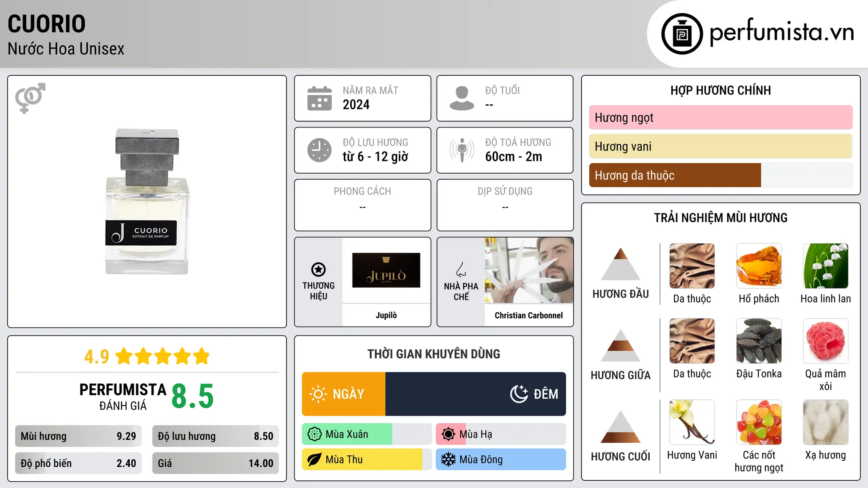Select the Xạ hương note image

coord(826,422)
